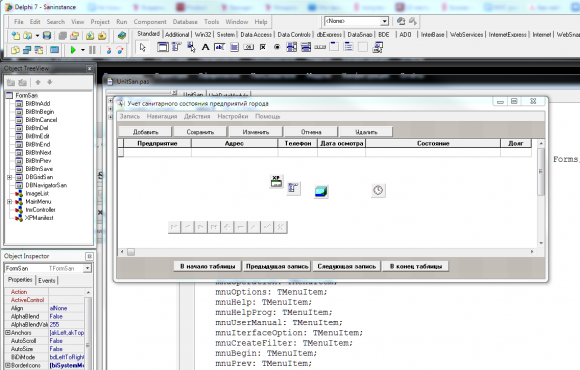
Task: Open the FormSan object selector dropdown
Action: (88, 268)
